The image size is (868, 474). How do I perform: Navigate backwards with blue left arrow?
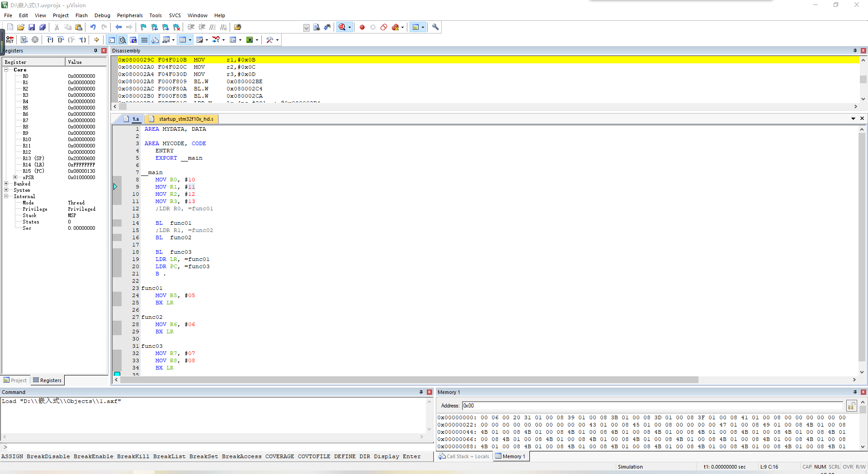(x=118, y=27)
